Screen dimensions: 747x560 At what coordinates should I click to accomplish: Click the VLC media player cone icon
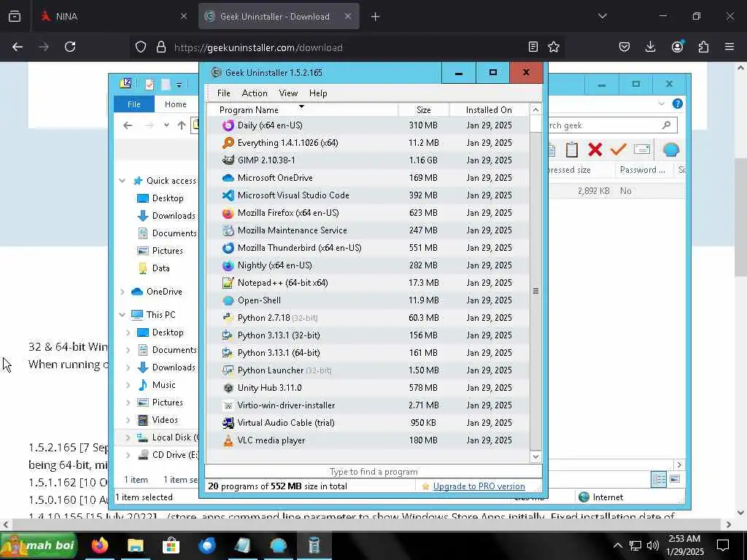[228, 440]
